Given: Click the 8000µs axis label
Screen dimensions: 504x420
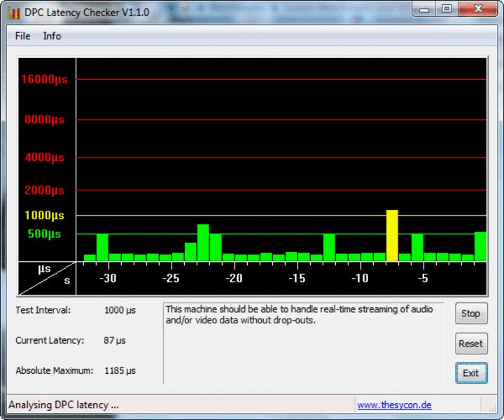Looking at the screenshot, I should [44, 120].
